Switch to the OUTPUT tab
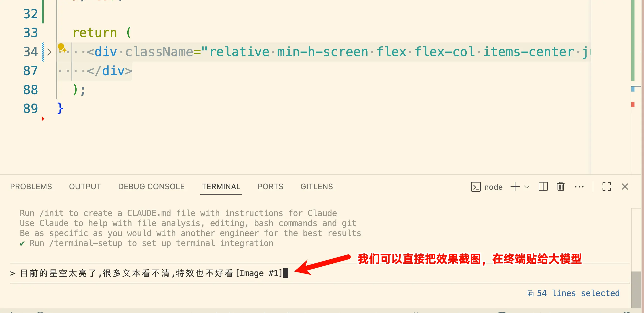The image size is (644, 313). coord(85,187)
